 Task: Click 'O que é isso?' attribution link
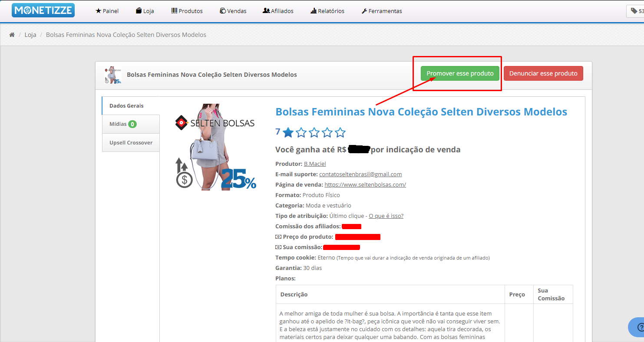[386, 216]
